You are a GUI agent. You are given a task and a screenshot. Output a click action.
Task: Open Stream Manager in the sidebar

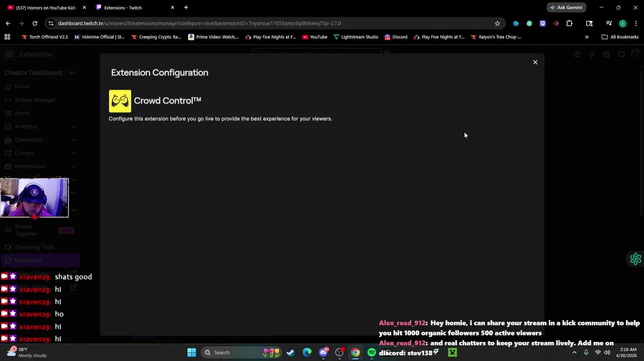pyautogui.click(x=40, y=100)
